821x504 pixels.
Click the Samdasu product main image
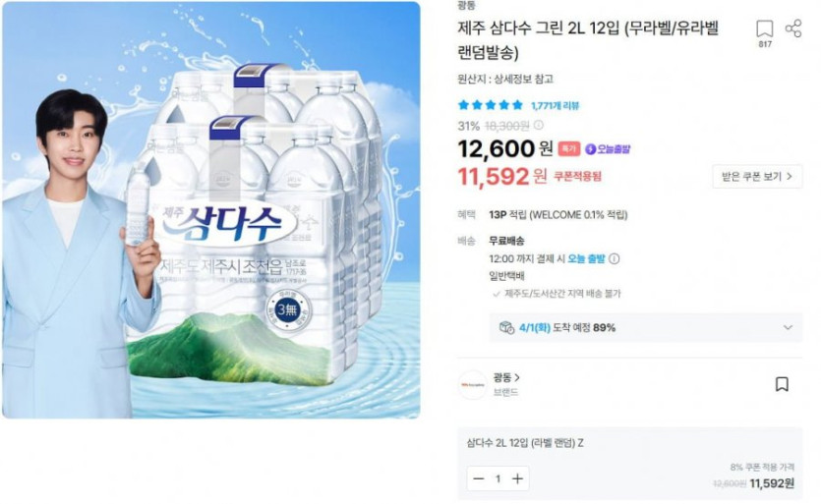click(x=210, y=209)
